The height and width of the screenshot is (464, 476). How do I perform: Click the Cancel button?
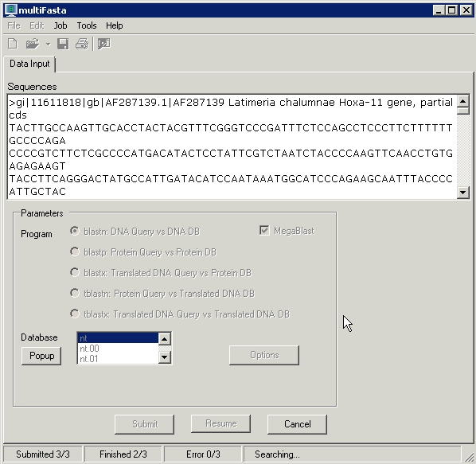(297, 424)
